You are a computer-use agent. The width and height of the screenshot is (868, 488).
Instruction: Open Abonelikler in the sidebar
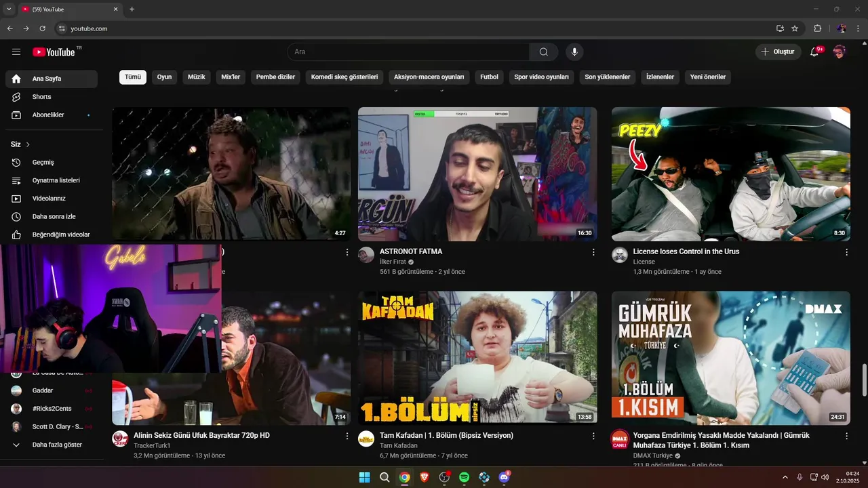pos(52,115)
